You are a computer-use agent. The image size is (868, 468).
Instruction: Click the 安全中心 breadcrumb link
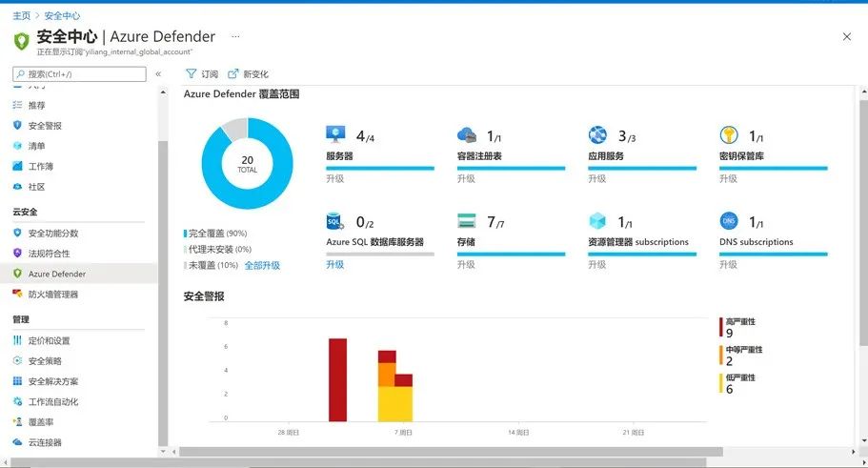pos(62,16)
